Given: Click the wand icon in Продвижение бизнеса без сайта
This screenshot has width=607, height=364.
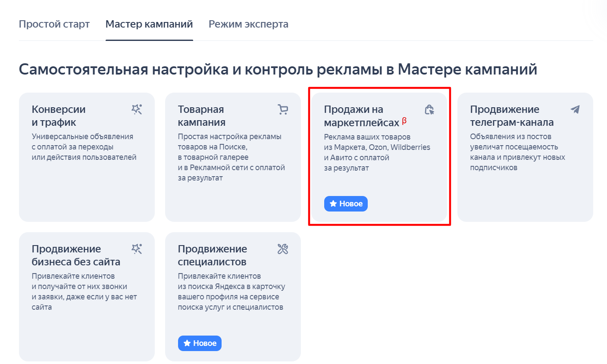Looking at the screenshot, I should [x=137, y=249].
